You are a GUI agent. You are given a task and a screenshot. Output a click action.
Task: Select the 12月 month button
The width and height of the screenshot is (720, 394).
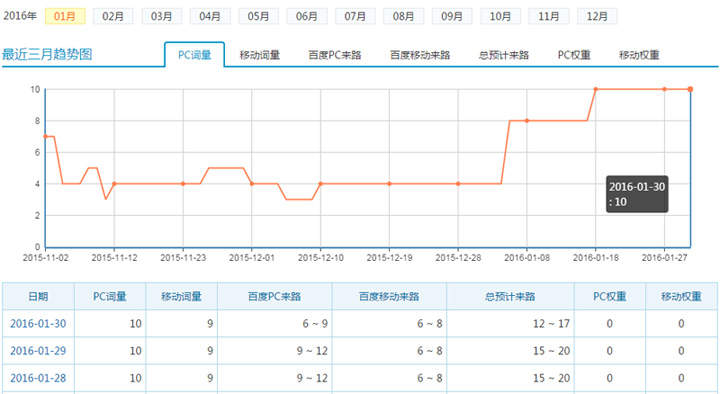(x=597, y=17)
